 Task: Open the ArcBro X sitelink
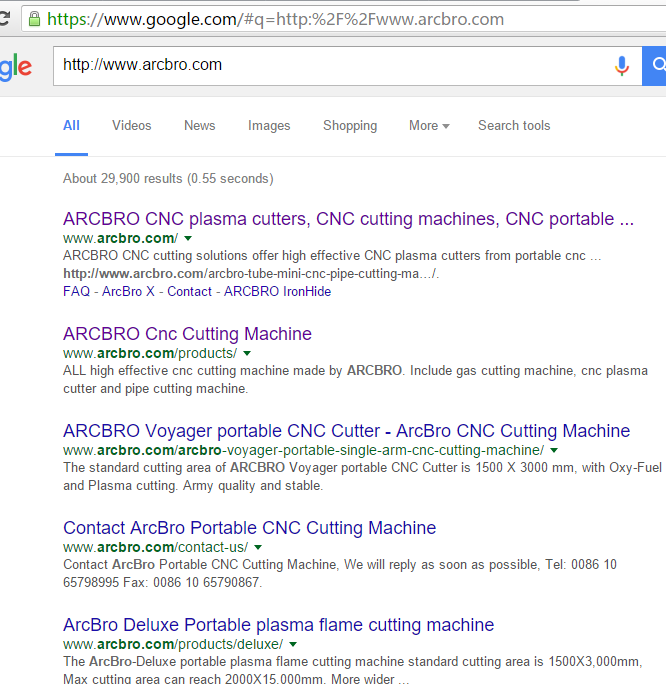tap(128, 291)
